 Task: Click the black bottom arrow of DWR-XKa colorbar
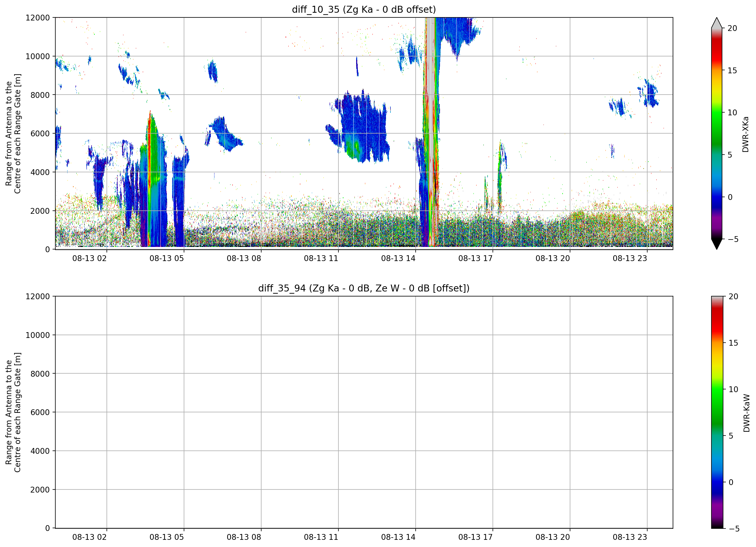(x=716, y=244)
